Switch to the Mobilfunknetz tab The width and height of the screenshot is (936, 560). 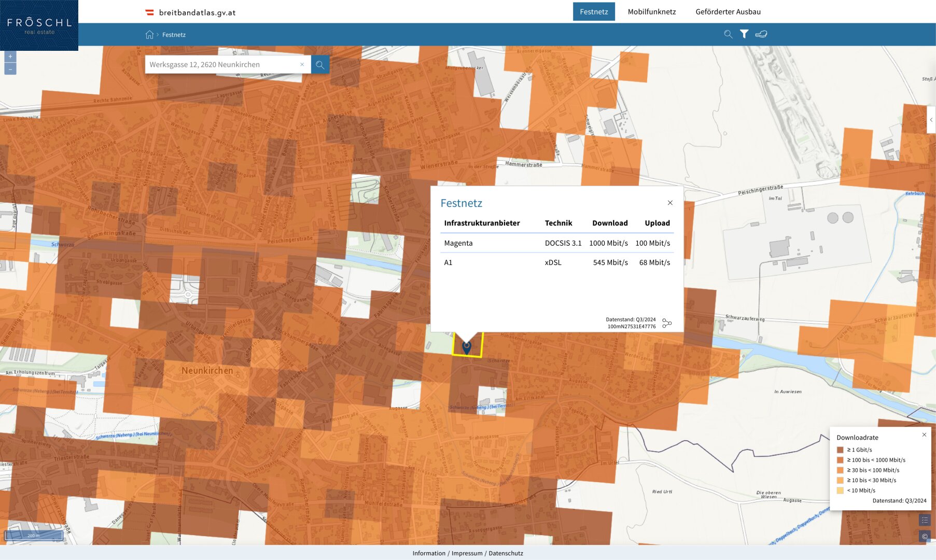coord(651,12)
